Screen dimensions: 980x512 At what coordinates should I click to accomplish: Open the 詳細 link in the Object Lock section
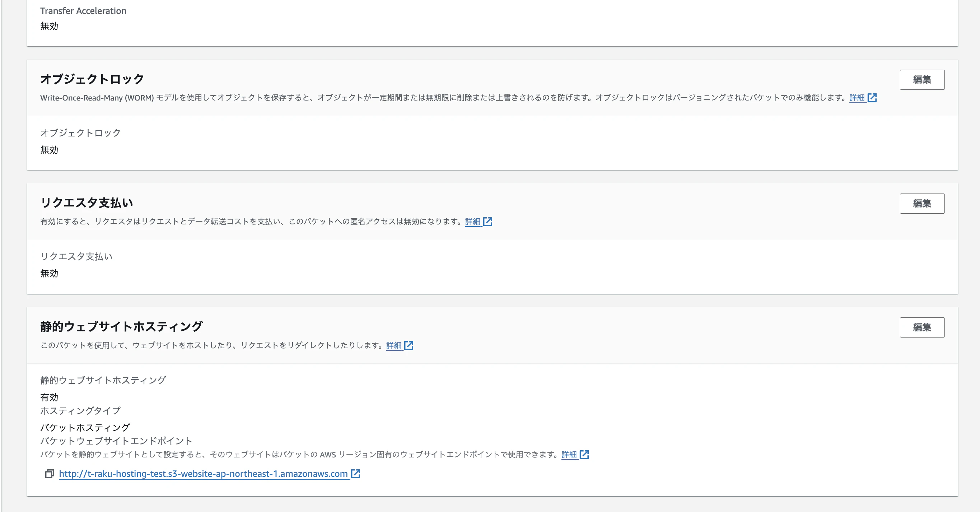(857, 98)
